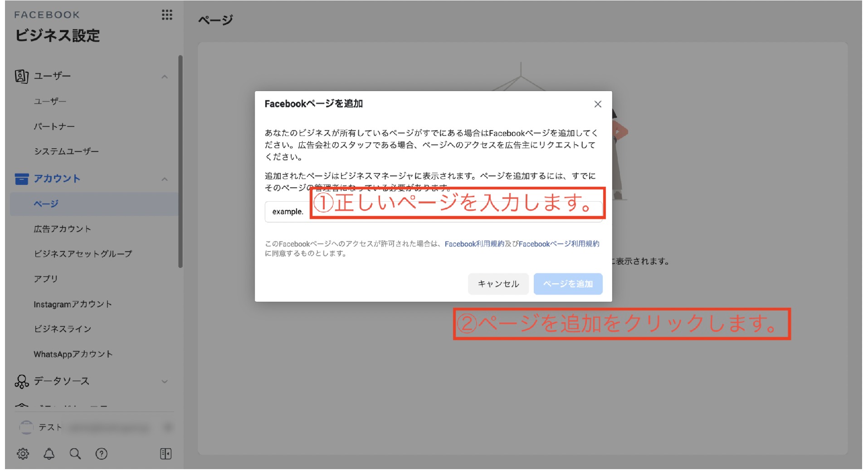Close the Facebookページを追加 dialog
The width and height of the screenshot is (868, 475).
pos(598,104)
